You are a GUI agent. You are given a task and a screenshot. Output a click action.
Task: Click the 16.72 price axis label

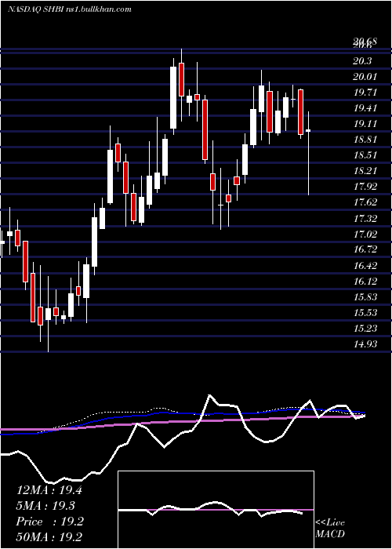[x=365, y=249]
